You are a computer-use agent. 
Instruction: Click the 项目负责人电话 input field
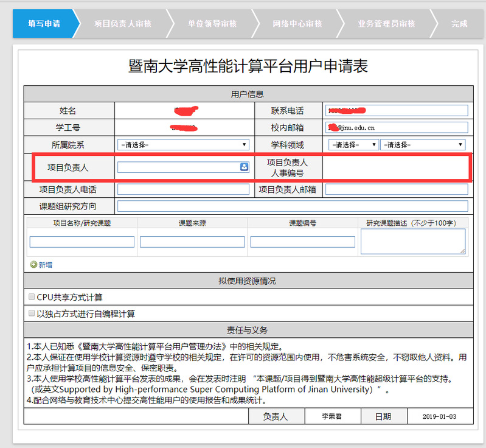point(183,189)
